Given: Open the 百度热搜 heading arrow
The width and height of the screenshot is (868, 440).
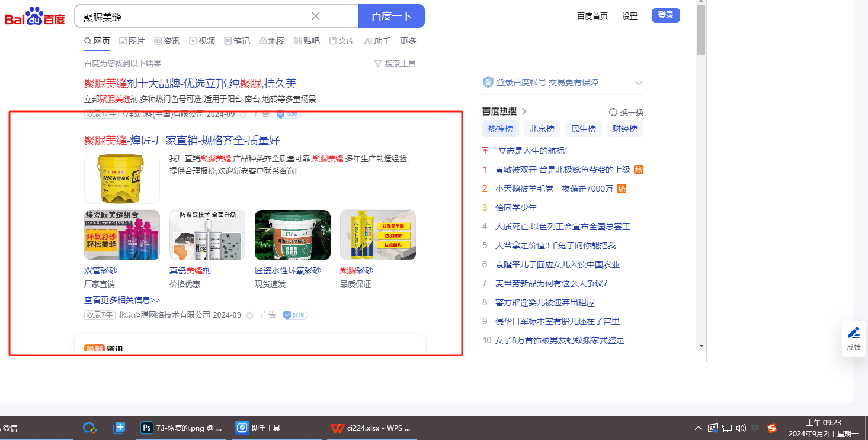Looking at the screenshot, I should click(x=524, y=111).
